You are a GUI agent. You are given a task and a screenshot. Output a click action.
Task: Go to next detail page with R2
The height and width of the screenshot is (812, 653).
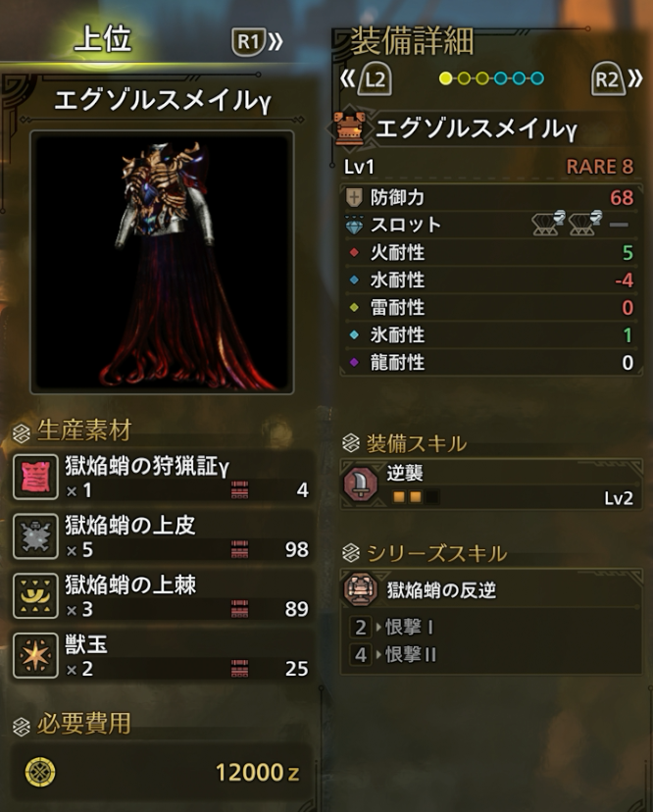[617, 79]
